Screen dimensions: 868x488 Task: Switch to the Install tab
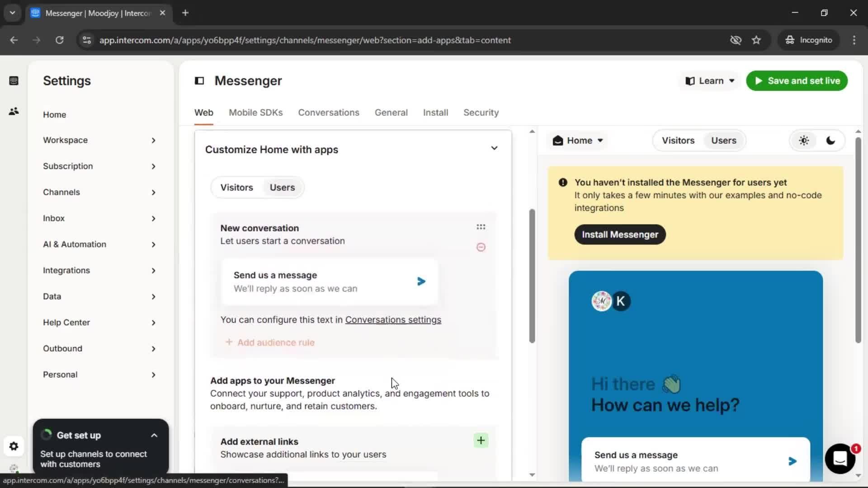coord(435,113)
